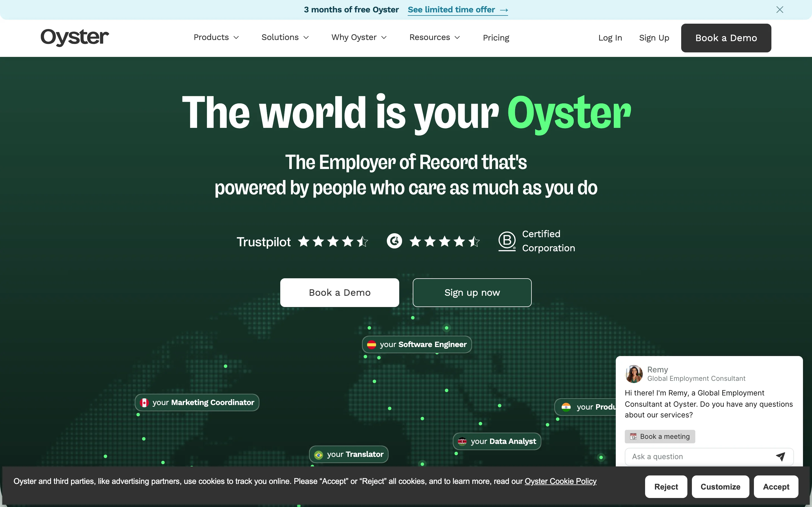Click Sign up now in the hero
Viewport: 812px width, 507px height.
(471, 292)
